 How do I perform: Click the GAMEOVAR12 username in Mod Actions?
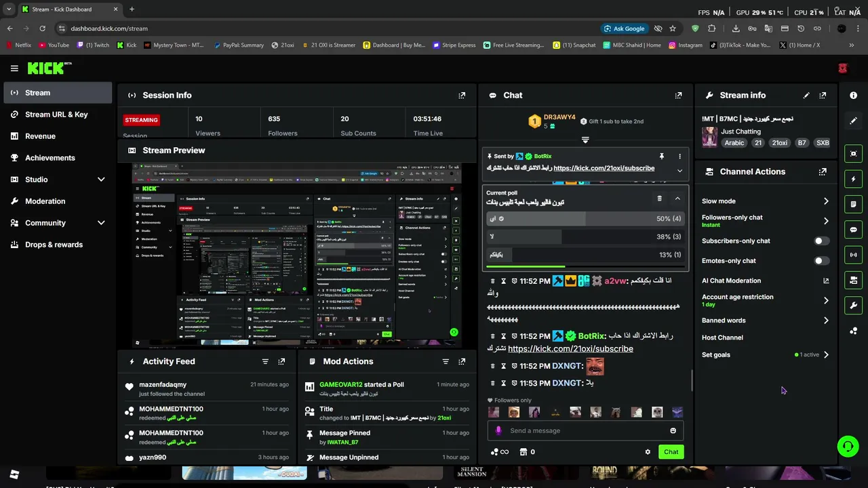(341, 385)
